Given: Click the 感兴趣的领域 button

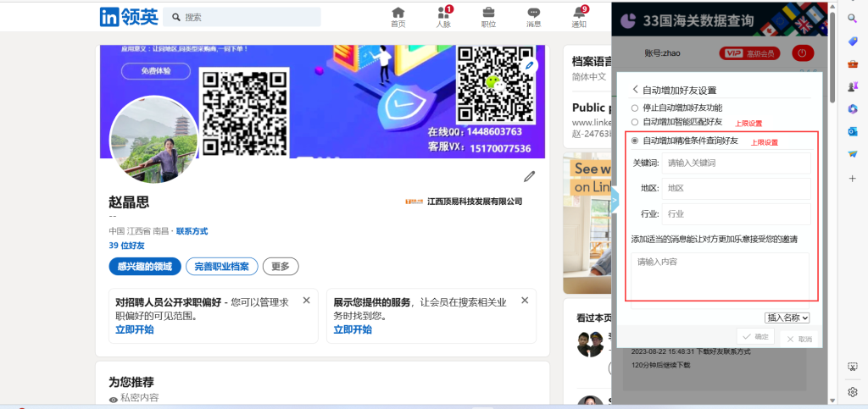Looking at the screenshot, I should click(144, 267).
